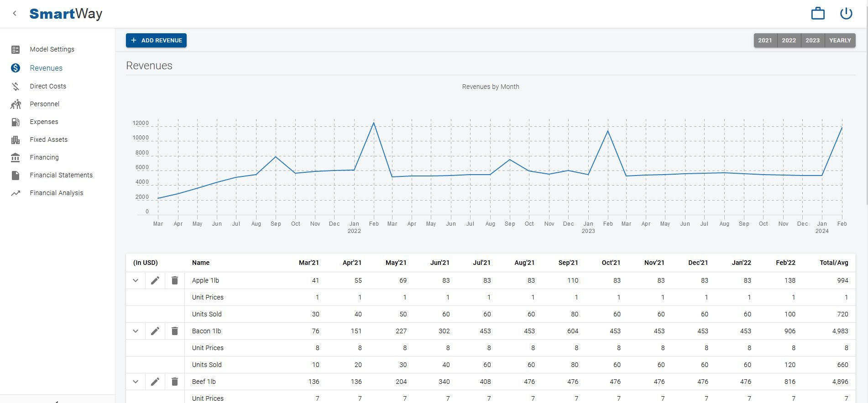Click Apple 1lb total value 994
The image size is (868, 403).
click(842, 280)
